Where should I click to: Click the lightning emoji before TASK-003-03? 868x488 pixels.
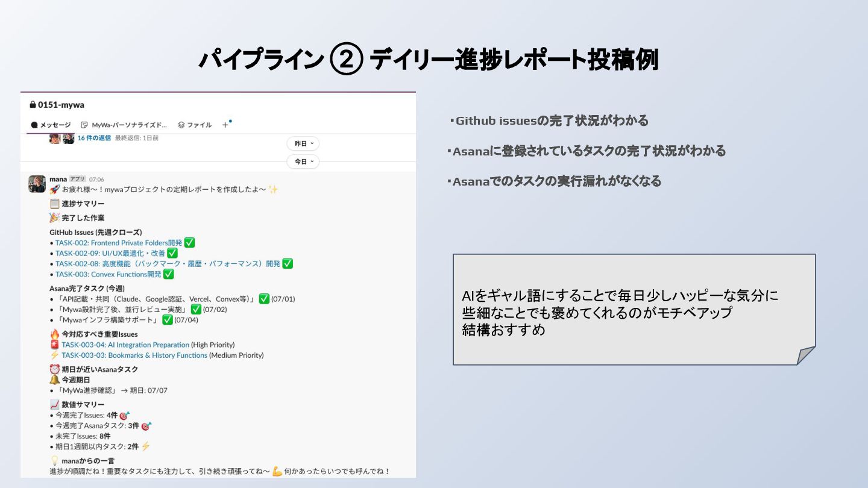pyautogui.click(x=54, y=355)
